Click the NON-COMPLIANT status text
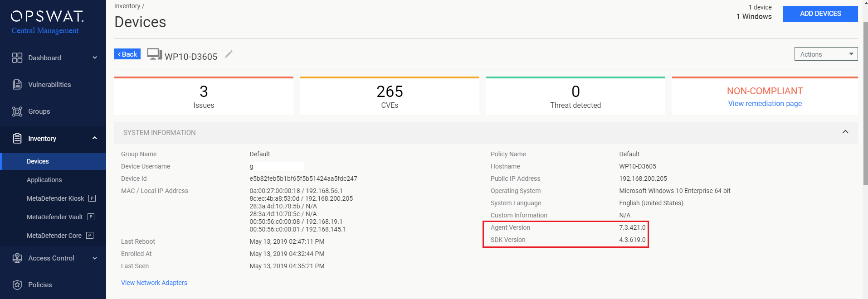 pos(765,91)
